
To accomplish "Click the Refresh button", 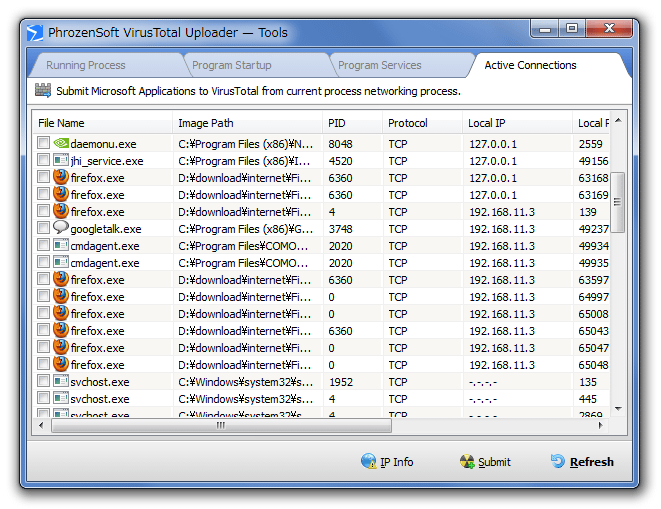I will [582, 462].
